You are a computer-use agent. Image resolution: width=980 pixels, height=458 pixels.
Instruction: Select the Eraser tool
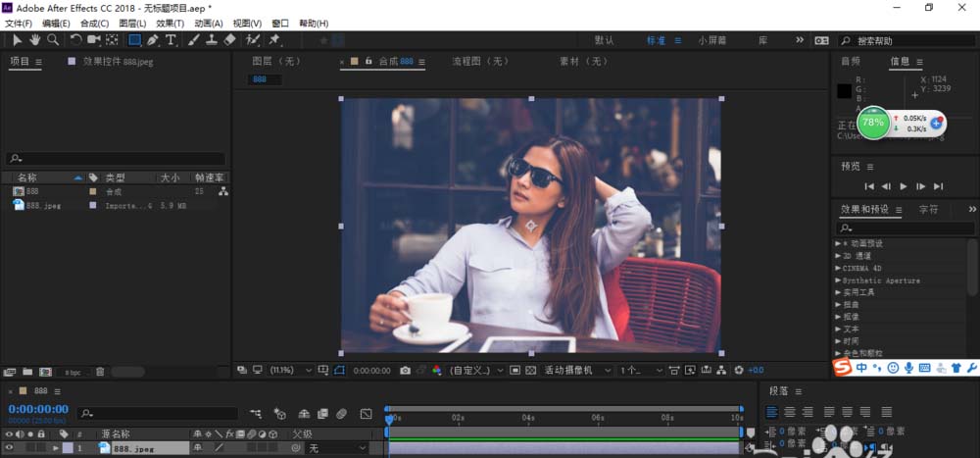pyautogui.click(x=229, y=40)
